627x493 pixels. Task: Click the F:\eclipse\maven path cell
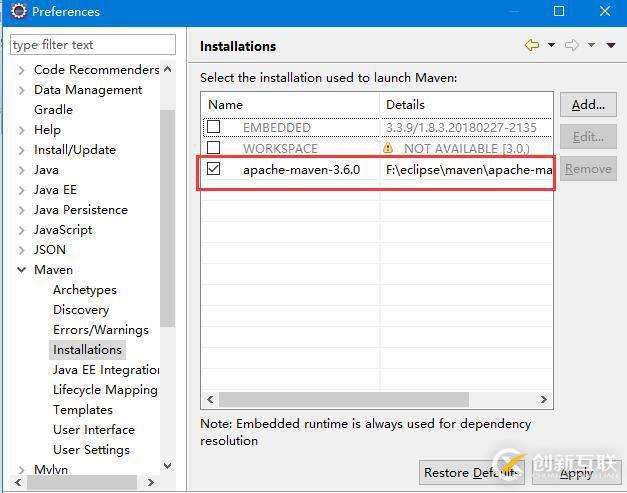(469, 170)
